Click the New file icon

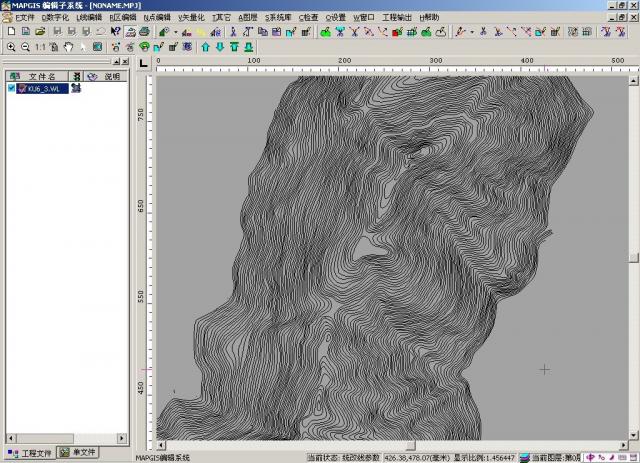10,32
